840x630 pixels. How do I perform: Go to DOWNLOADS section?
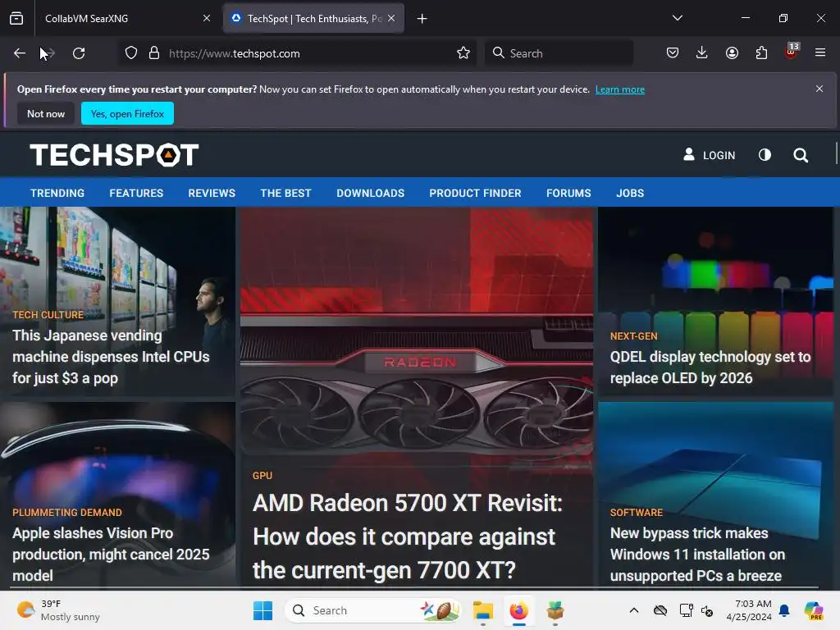tap(370, 193)
